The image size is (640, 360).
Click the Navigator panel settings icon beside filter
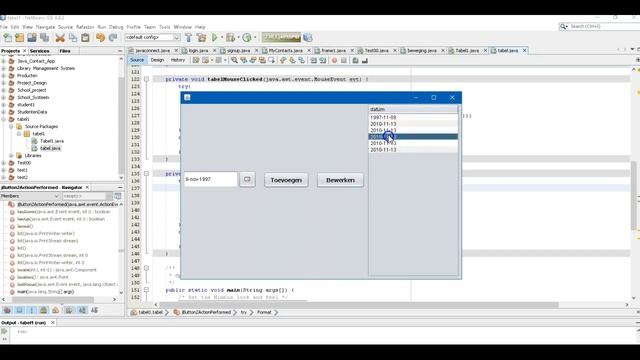pos(118,196)
